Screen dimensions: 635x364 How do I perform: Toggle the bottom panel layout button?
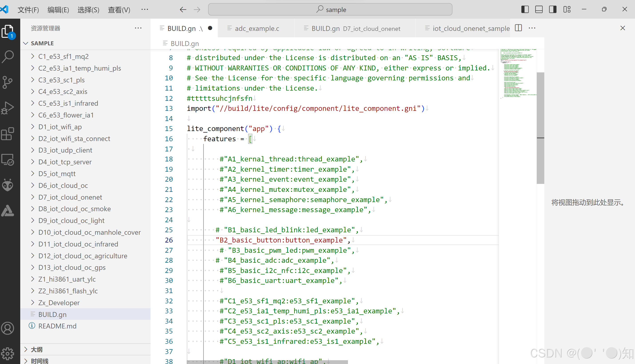[x=539, y=10]
